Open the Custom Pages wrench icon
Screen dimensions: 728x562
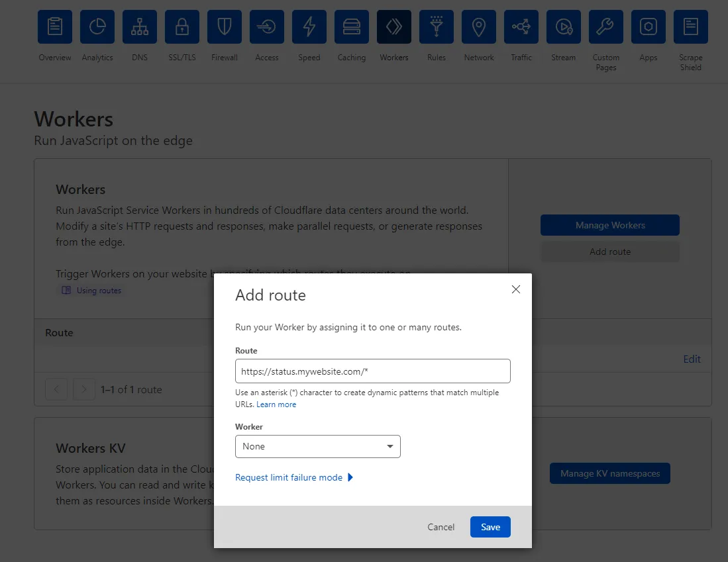tap(606, 26)
